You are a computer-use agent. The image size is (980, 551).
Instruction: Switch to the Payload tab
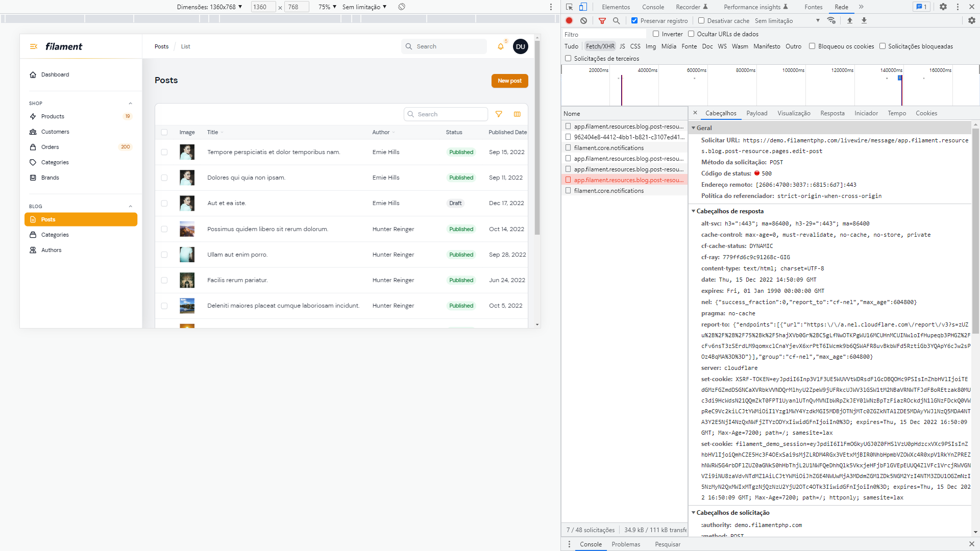coord(757,113)
